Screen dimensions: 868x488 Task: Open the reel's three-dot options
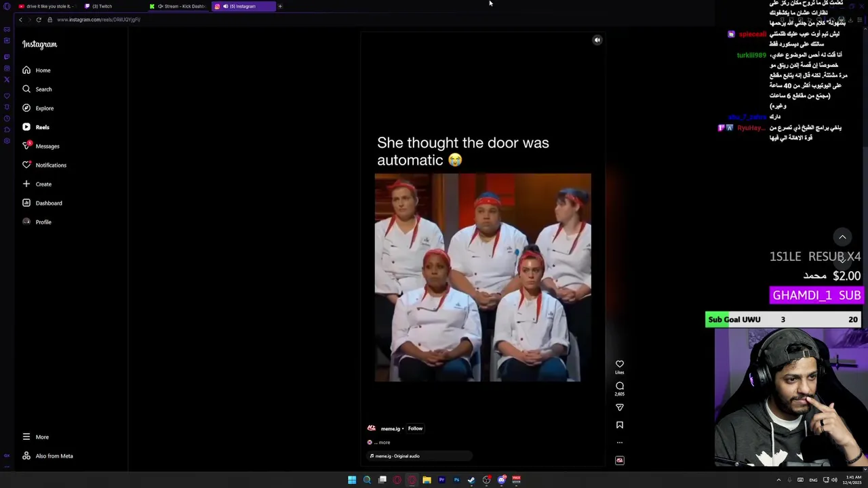pyautogui.click(x=619, y=443)
